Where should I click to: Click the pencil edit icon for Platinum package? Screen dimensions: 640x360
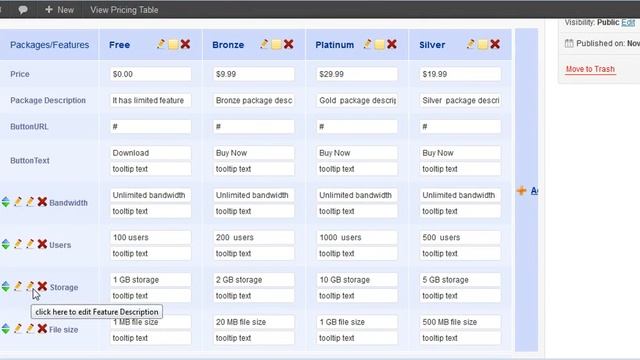(x=367, y=44)
